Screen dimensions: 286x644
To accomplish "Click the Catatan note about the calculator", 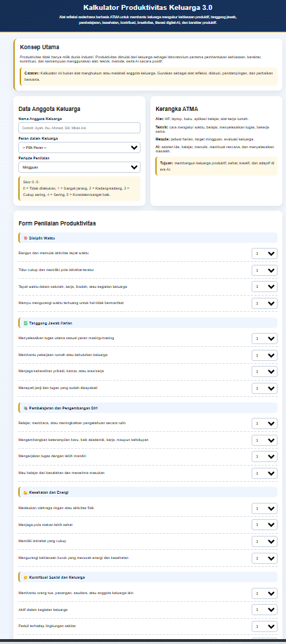I will click(148, 77).
